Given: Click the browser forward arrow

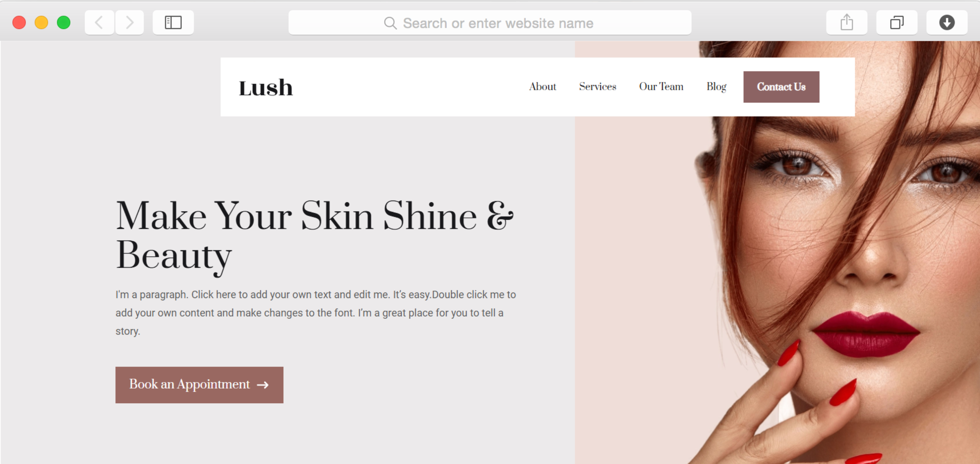Looking at the screenshot, I should (129, 22).
